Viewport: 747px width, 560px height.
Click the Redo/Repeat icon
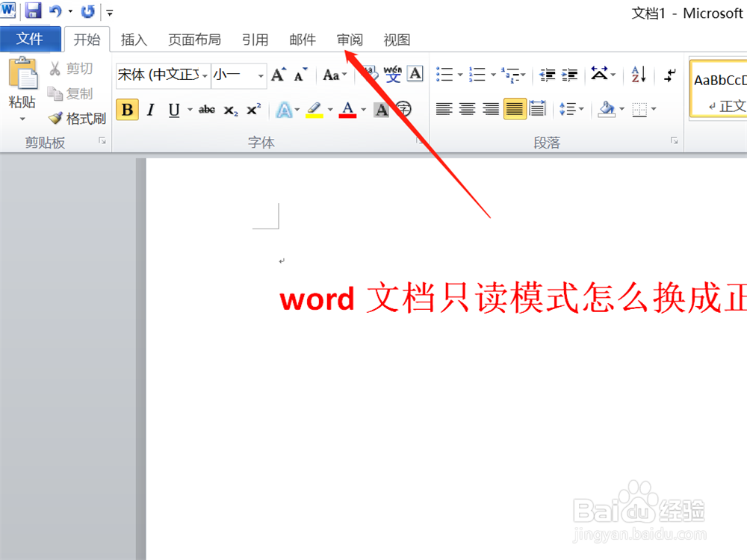point(87,11)
